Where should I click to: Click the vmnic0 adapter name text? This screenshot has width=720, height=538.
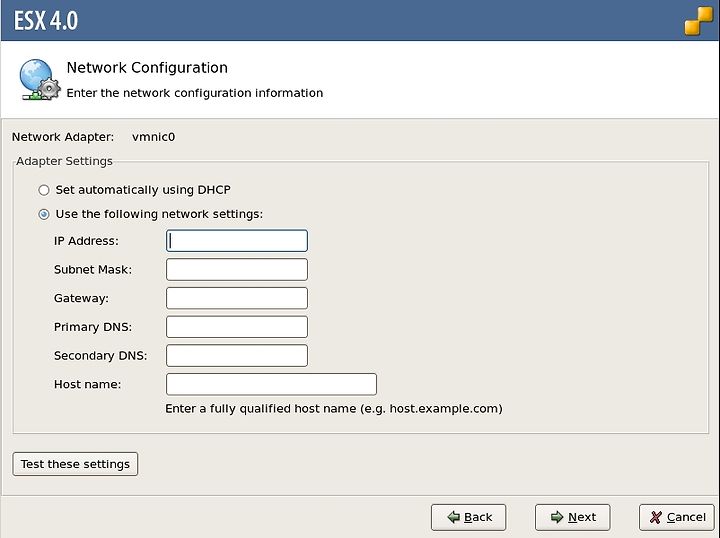click(x=153, y=137)
